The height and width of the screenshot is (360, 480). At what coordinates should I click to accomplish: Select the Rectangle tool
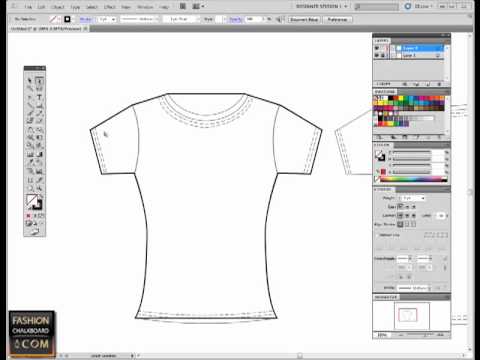pyautogui.click(x=39, y=105)
